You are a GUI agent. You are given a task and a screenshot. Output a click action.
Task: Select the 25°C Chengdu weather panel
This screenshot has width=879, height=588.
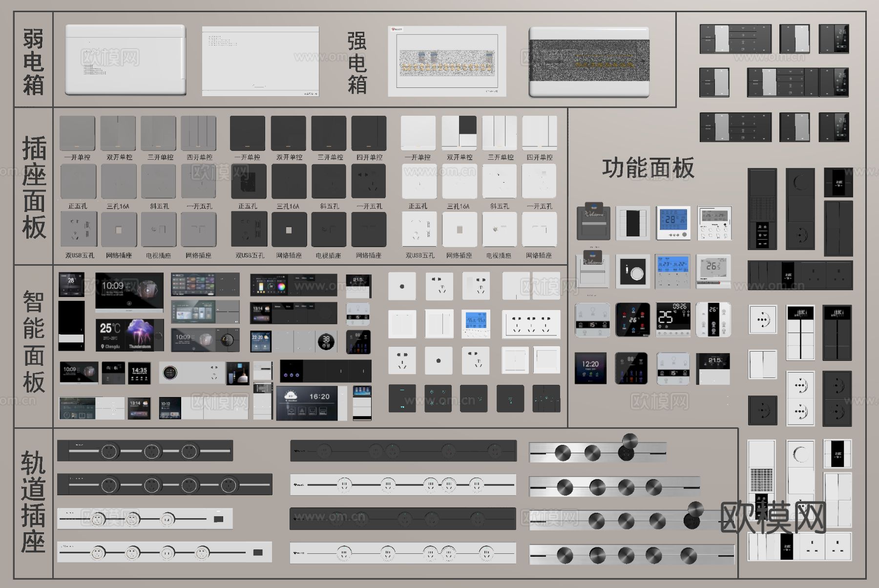[x=111, y=335]
